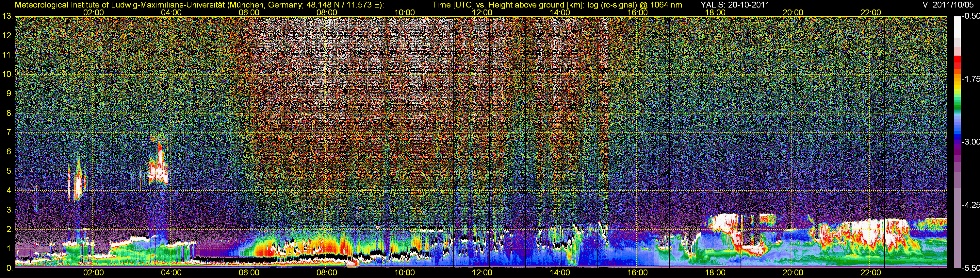
Task: Click the 16:00 label on the bottom time axis
Action: 638,273
